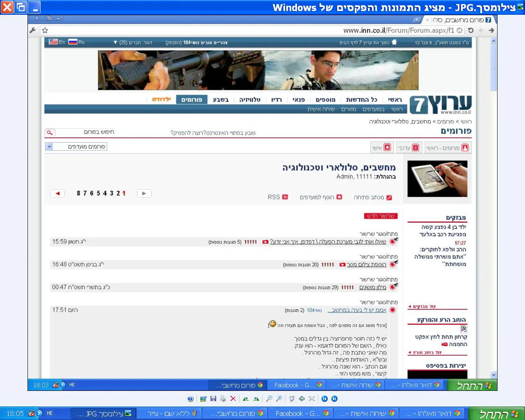The image size is (525, 420).
Task: Open the viewer's blue Help icon
Action: [190, 399]
